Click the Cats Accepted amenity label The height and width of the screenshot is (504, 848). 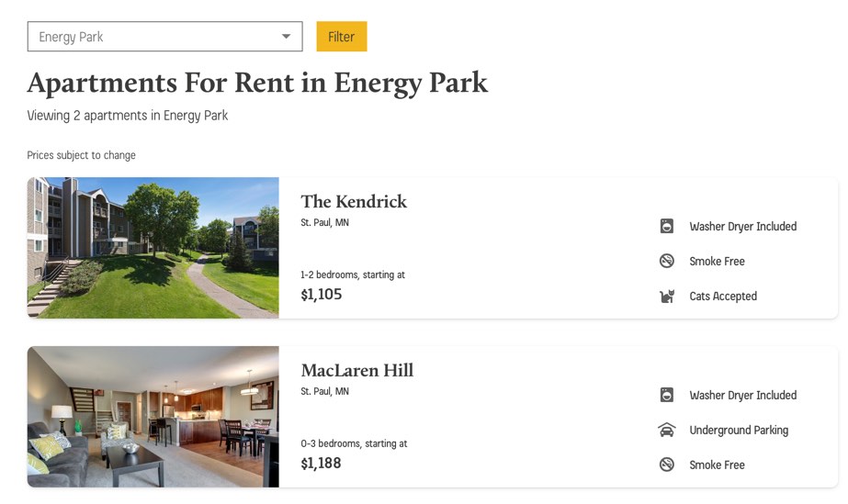pyautogui.click(x=723, y=296)
